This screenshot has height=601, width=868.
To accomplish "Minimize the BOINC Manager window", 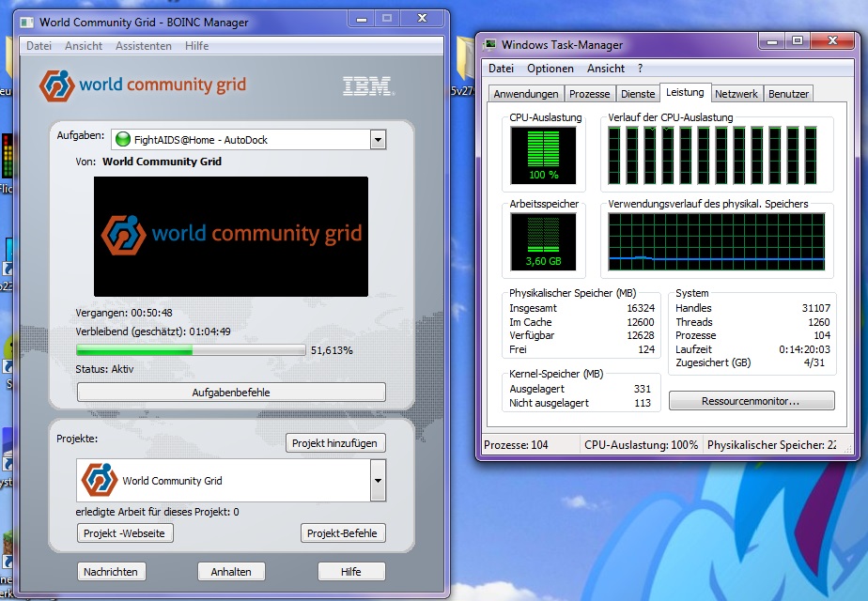I will pos(362,19).
